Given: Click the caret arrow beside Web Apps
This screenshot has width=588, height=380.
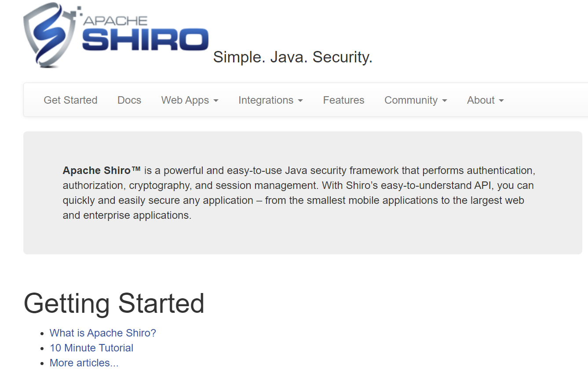Looking at the screenshot, I should (216, 101).
